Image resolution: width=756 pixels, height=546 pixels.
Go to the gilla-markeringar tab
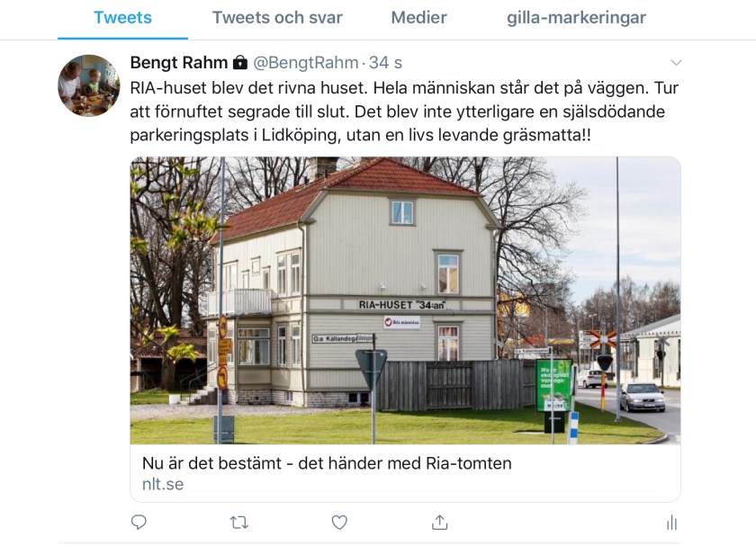click(x=576, y=18)
